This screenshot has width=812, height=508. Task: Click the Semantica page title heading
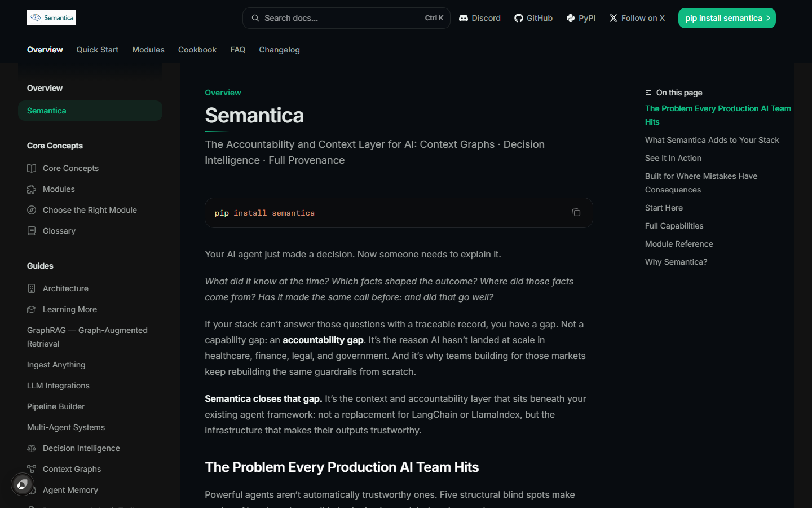pyautogui.click(x=254, y=116)
